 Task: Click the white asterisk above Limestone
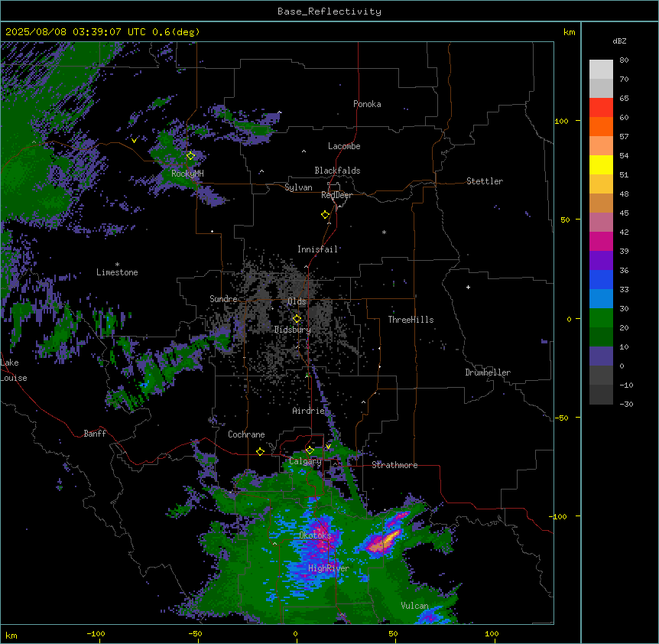[117, 265]
